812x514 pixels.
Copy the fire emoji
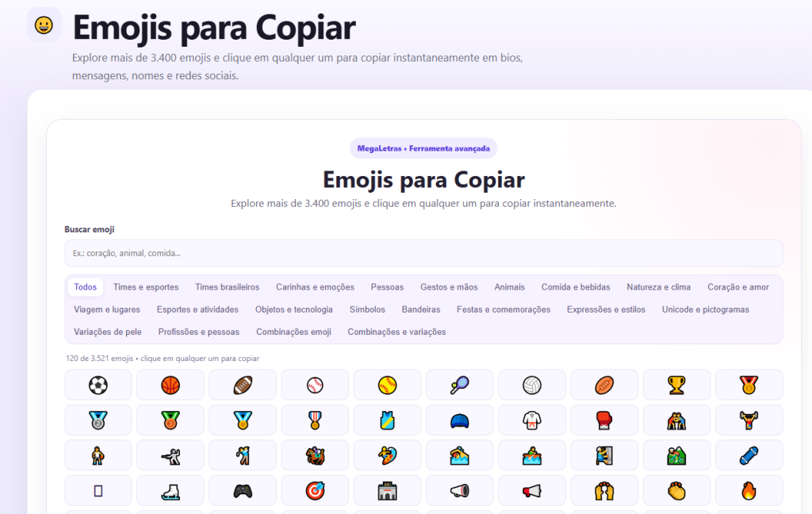point(749,491)
